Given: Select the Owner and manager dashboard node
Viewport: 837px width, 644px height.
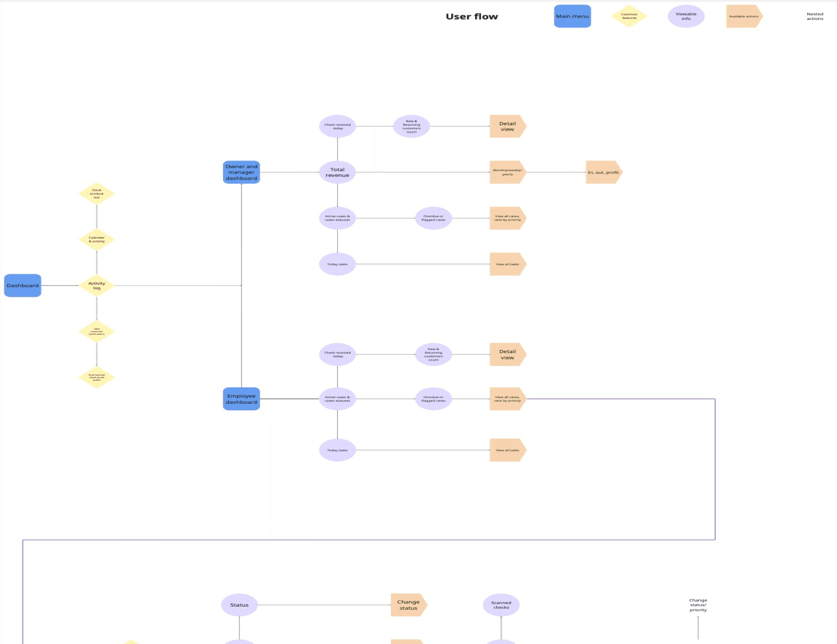Looking at the screenshot, I should (x=241, y=172).
